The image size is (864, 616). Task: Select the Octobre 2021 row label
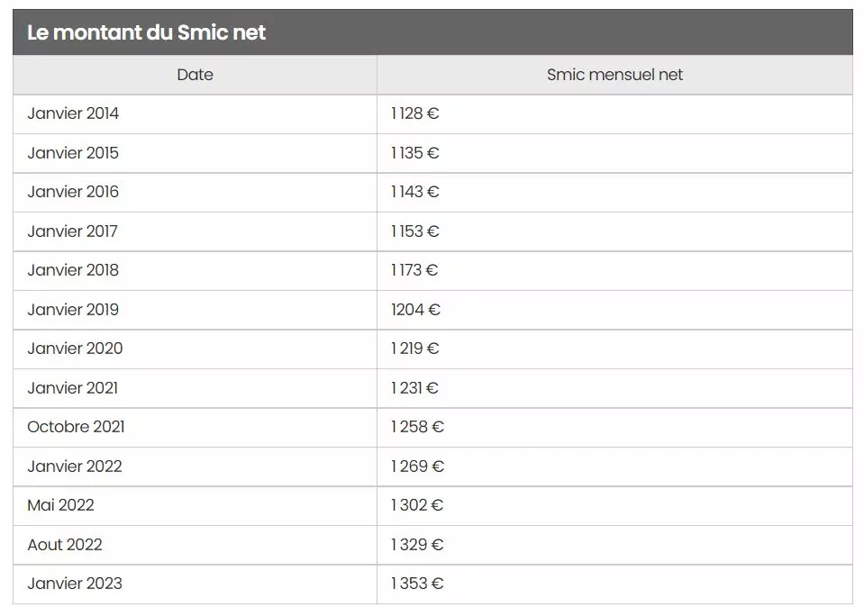(76, 427)
